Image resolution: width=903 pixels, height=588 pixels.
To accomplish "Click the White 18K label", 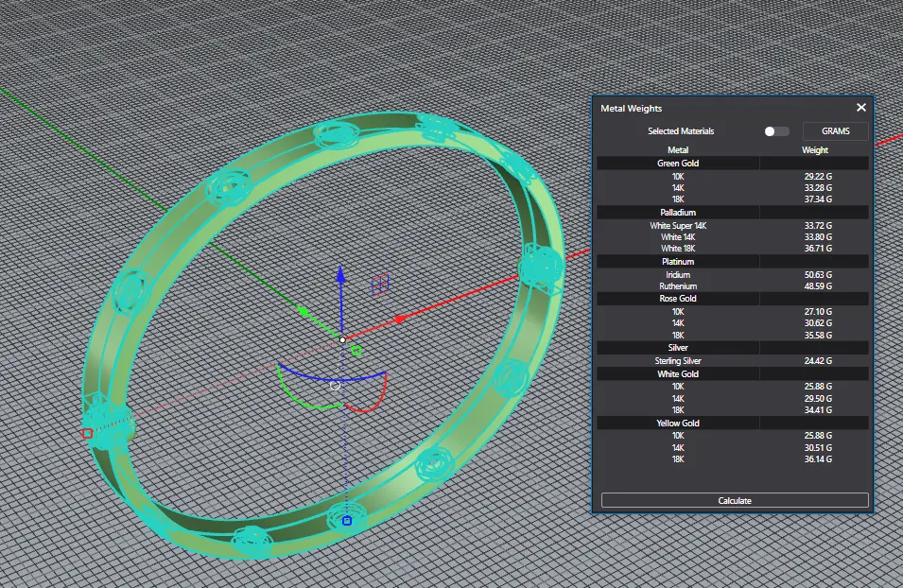I will pyautogui.click(x=678, y=249).
